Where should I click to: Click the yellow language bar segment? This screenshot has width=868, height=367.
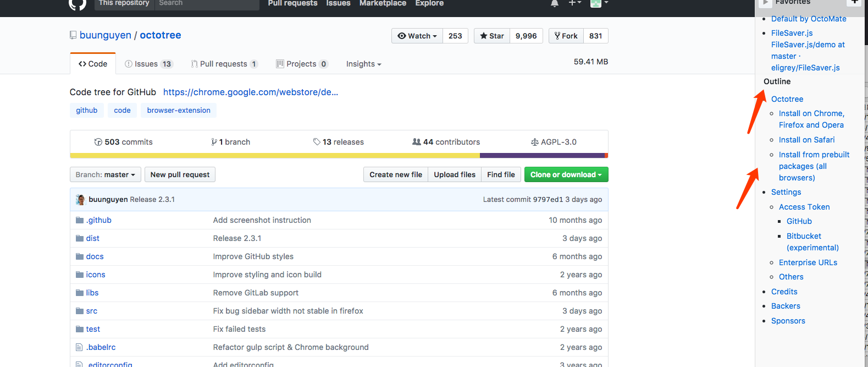pos(275,156)
